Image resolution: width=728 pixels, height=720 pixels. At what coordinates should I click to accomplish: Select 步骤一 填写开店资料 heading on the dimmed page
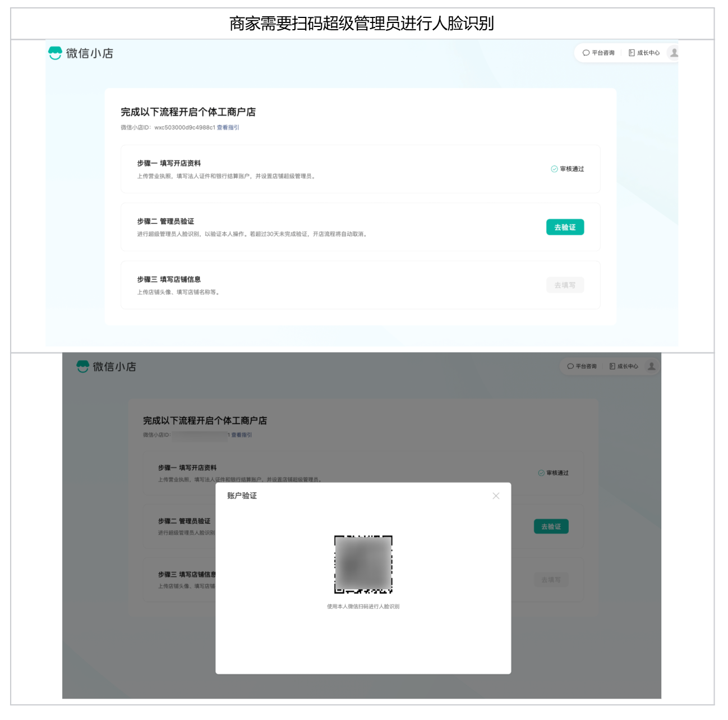coord(187,467)
